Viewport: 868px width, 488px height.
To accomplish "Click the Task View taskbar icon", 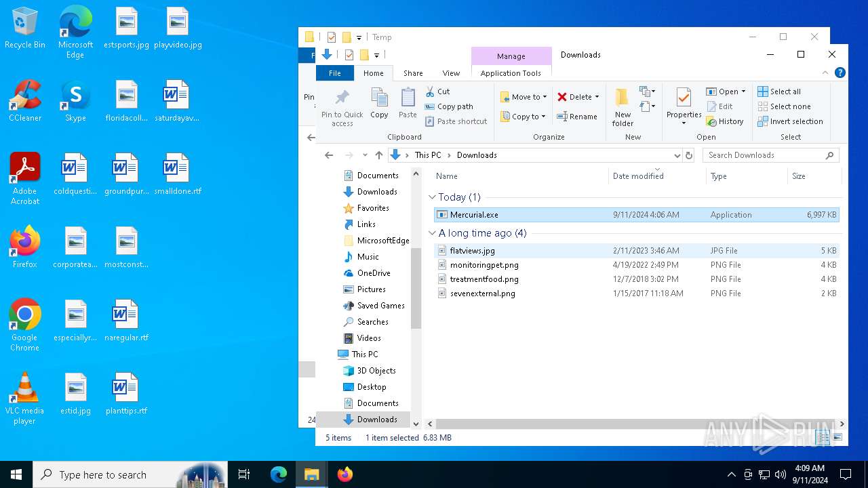I will click(244, 474).
